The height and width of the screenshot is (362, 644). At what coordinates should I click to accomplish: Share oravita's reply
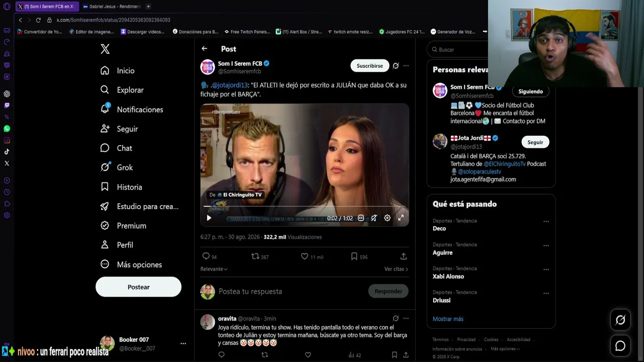coord(406,355)
